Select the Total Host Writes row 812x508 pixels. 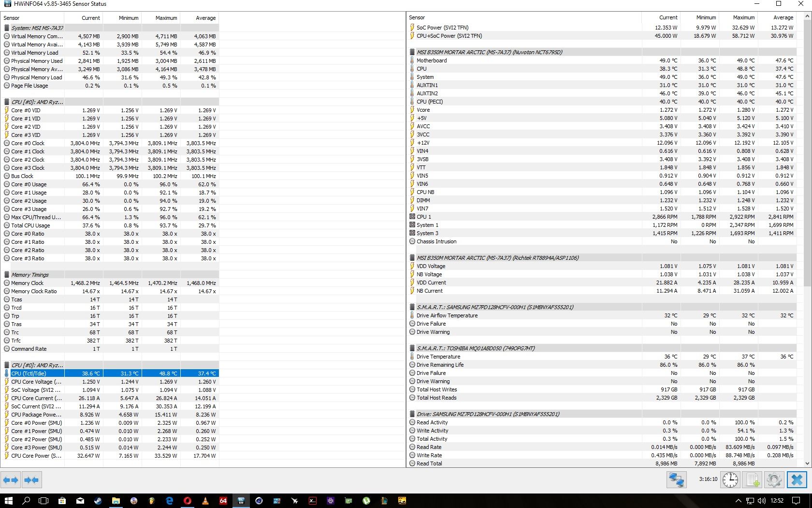602,389
